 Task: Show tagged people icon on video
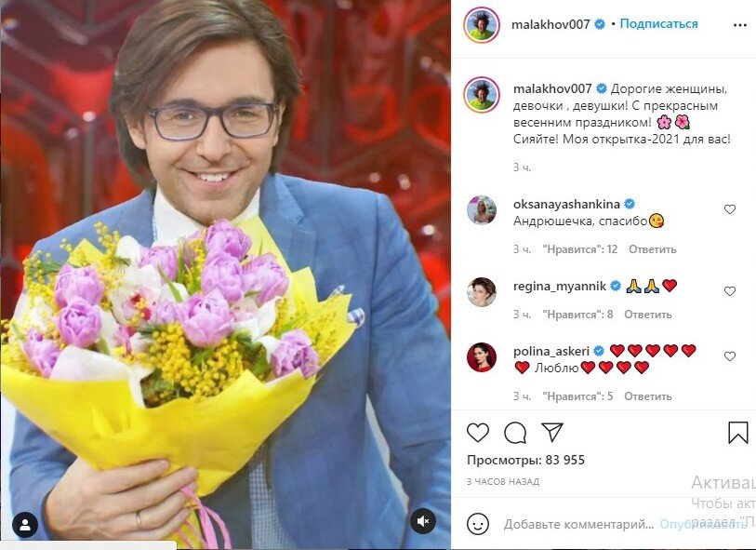tap(25, 524)
